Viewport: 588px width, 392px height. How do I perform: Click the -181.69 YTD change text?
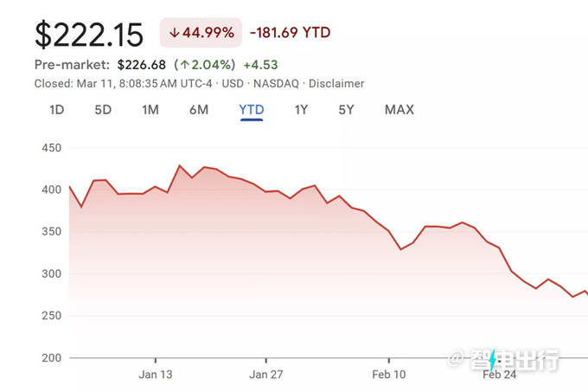click(290, 33)
